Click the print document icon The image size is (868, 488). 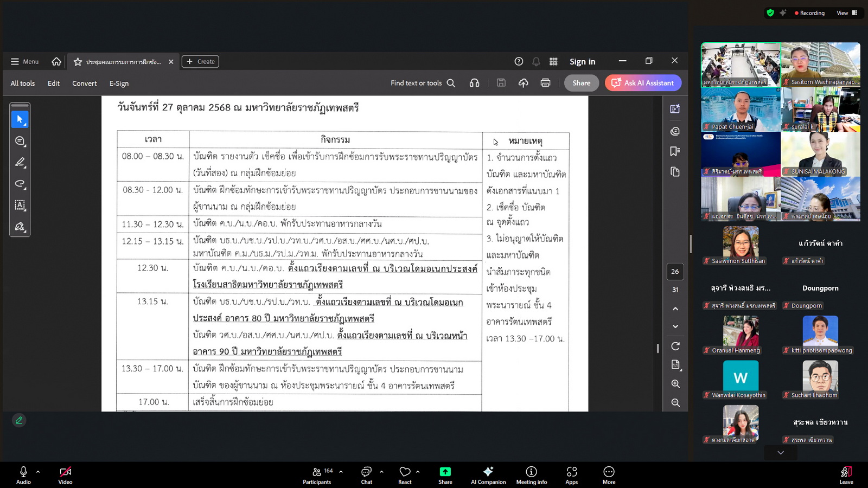pyautogui.click(x=545, y=83)
